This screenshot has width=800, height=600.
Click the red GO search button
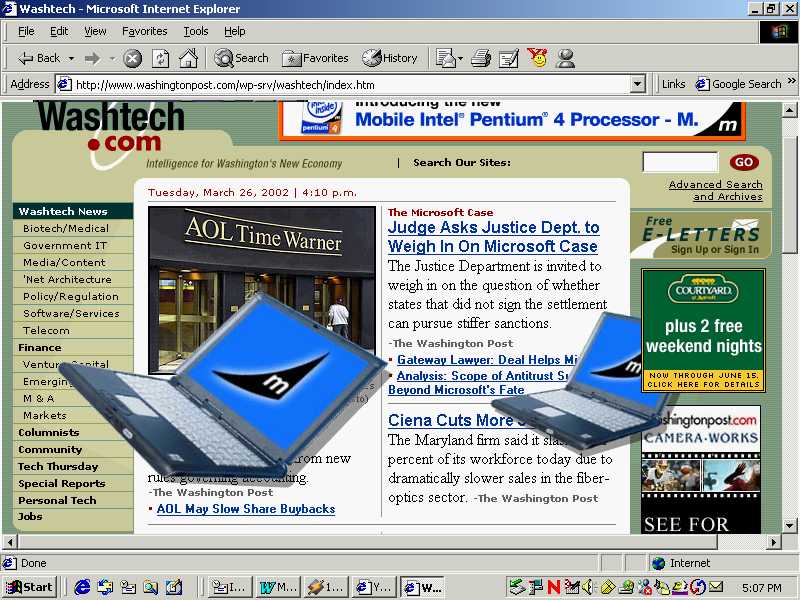click(744, 162)
